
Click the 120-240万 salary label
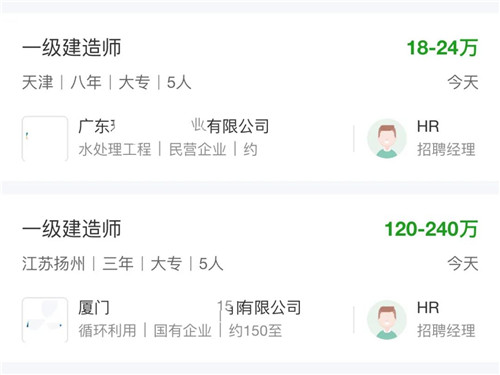coord(431,229)
